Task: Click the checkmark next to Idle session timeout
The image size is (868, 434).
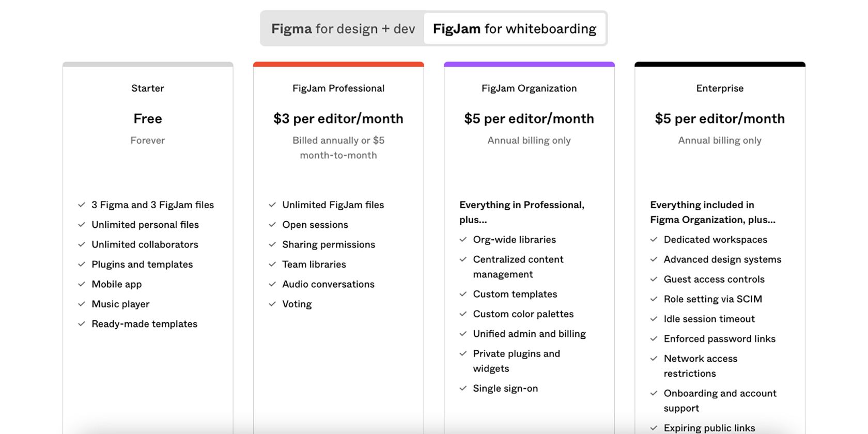Action: tap(653, 319)
